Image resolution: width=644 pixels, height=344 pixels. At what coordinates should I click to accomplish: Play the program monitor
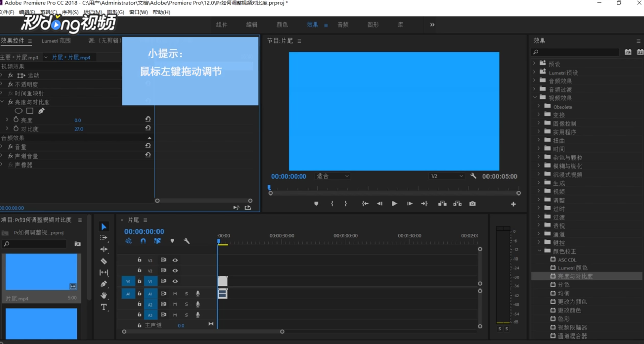394,204
